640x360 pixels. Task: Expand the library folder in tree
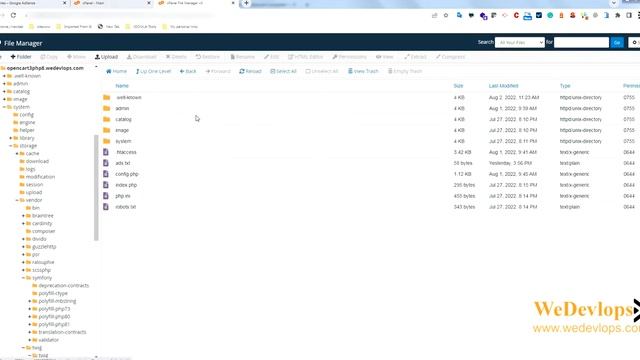(x=11, y=138)
